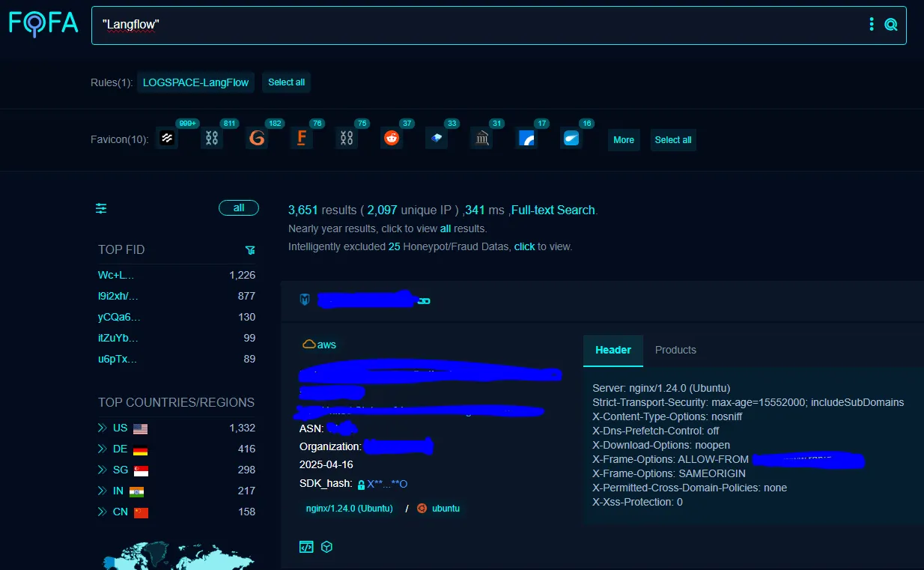Viewport: 924px width, 570px height.
Task: Click the lock icon next to SDK_hash
Action: click(359, 484)
